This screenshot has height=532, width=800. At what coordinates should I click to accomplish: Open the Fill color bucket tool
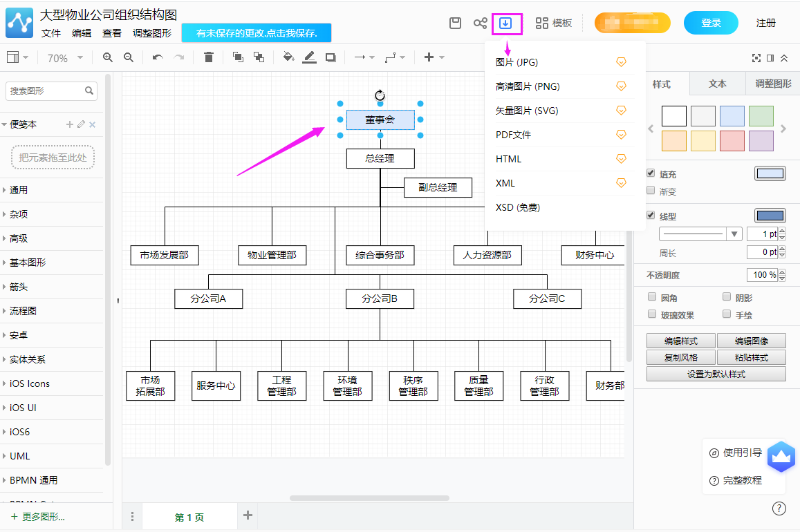[x=288, y=58]
